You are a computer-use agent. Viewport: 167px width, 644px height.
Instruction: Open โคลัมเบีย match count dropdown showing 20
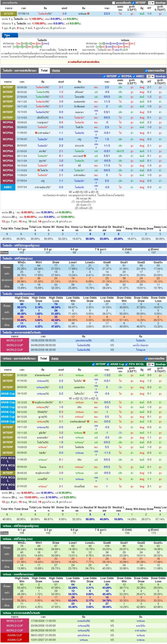(x=151, y=76)
